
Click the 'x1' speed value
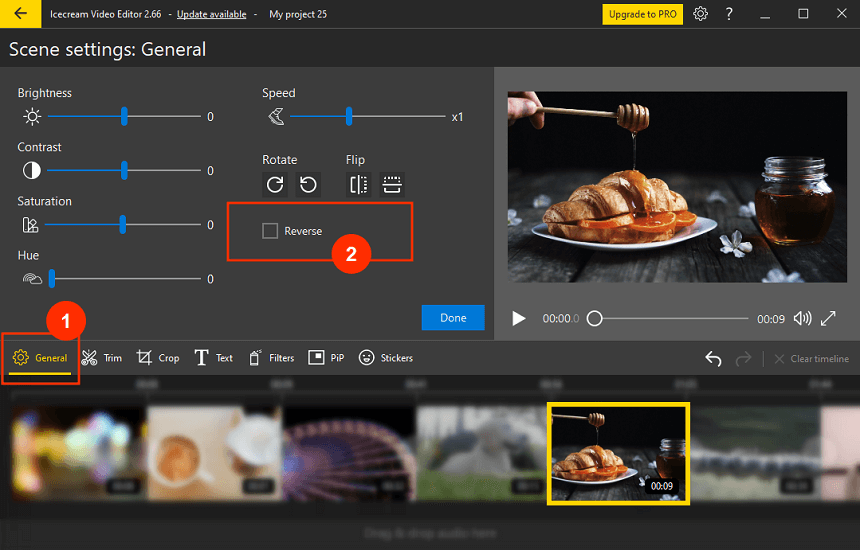point(457,117)
